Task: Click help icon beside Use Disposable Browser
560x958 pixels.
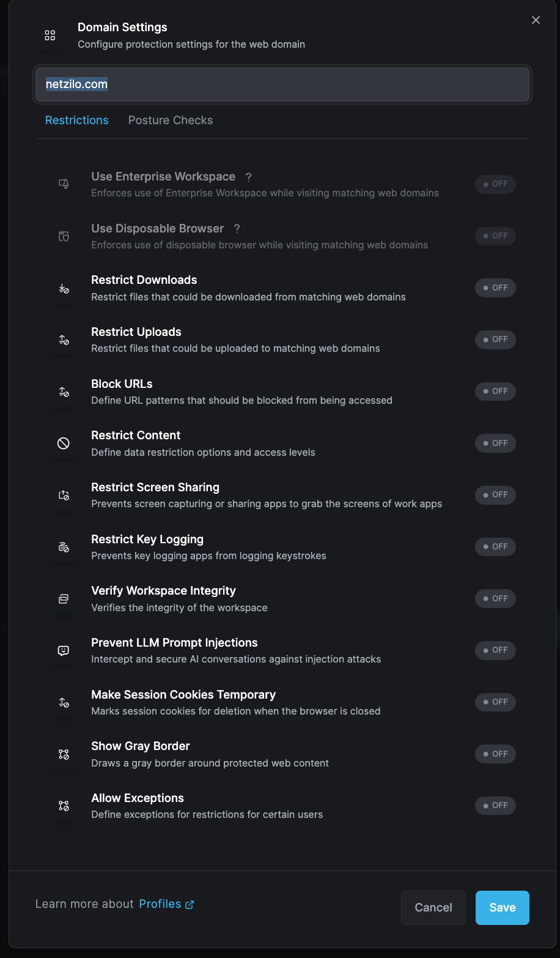Action: pyautogui.click(x=237, y=229)
